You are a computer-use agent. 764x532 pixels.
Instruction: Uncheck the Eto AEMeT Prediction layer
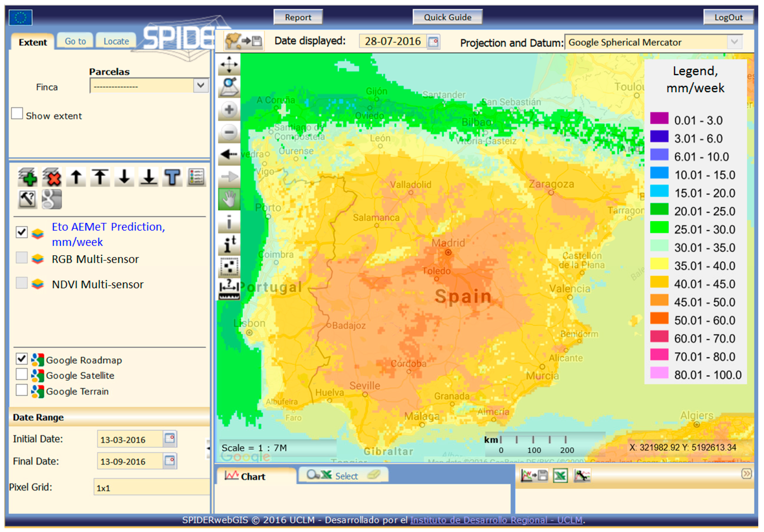(x=22, y=232)
